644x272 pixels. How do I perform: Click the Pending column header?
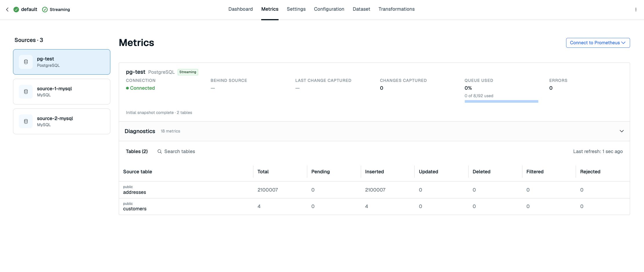(x=321, y=172)
